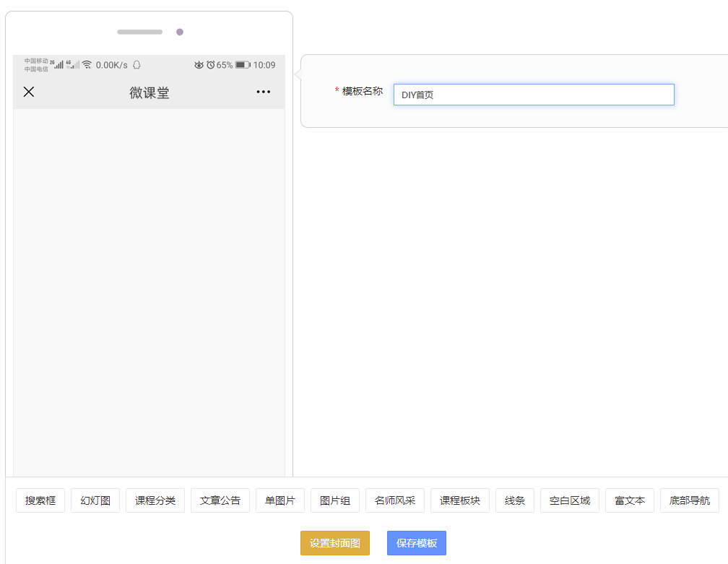Click the 10:09 time in status bar
This screenshot has height=564, width=728.
264,65
